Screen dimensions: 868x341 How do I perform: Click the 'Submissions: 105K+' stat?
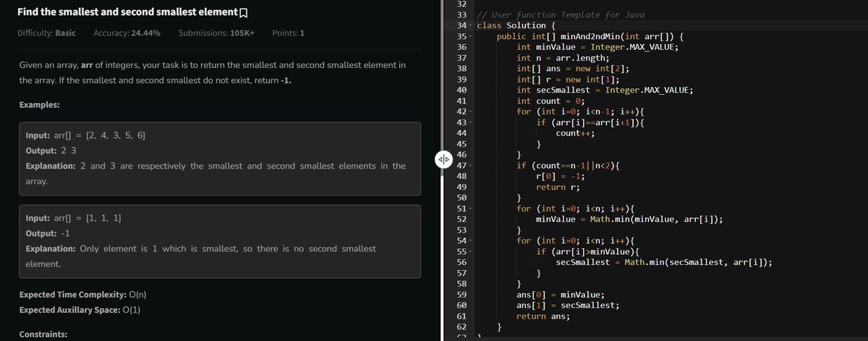coord(216,33)
